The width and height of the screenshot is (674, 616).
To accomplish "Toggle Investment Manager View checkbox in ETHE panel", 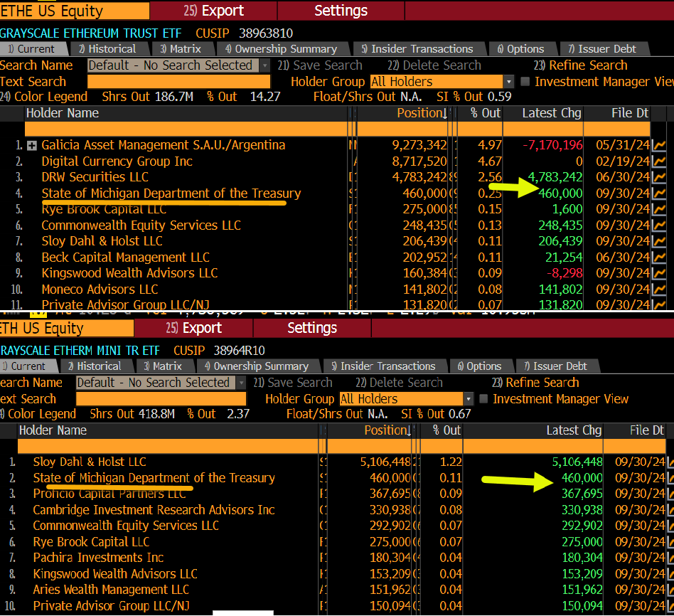I will [x=525, y=81].
